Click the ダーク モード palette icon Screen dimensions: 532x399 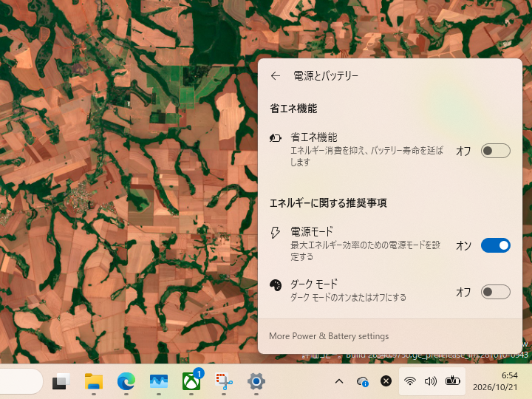coord(275,285)
